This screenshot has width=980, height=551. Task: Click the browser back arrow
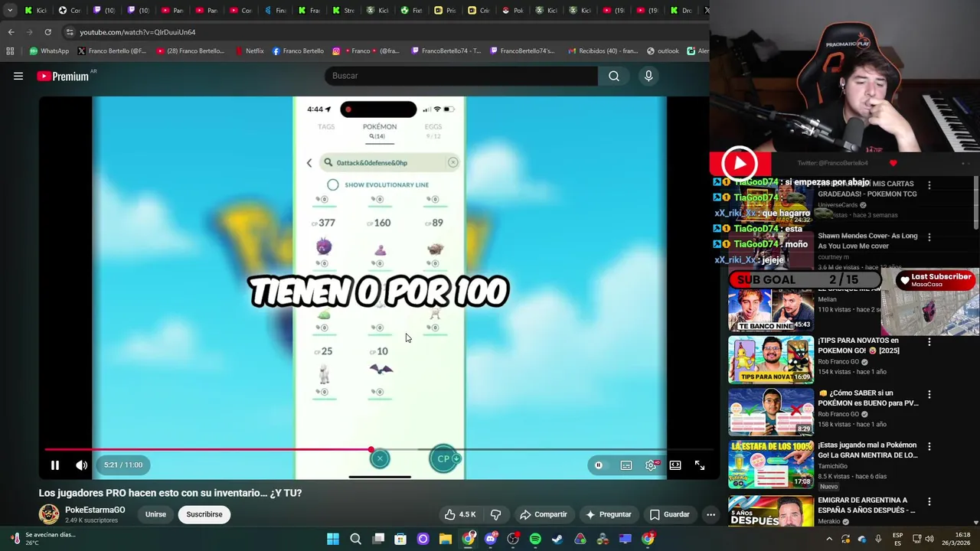(x=11, y=32)
